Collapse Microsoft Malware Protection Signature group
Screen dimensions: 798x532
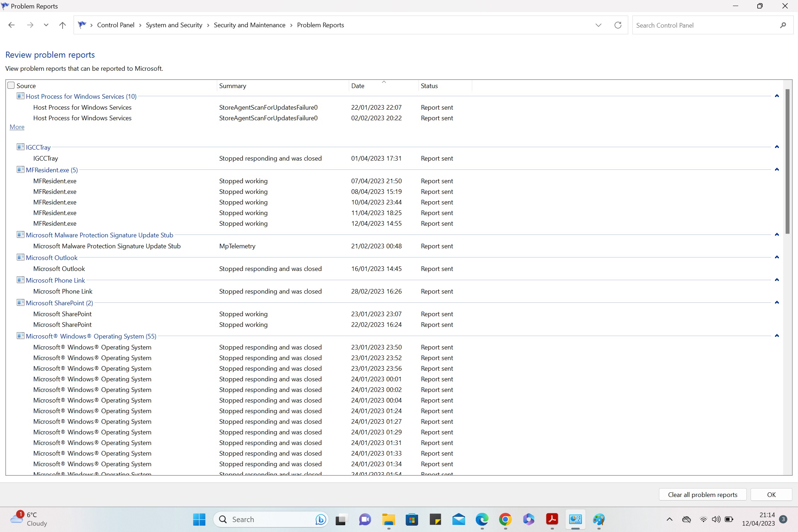tap(777, 235)
